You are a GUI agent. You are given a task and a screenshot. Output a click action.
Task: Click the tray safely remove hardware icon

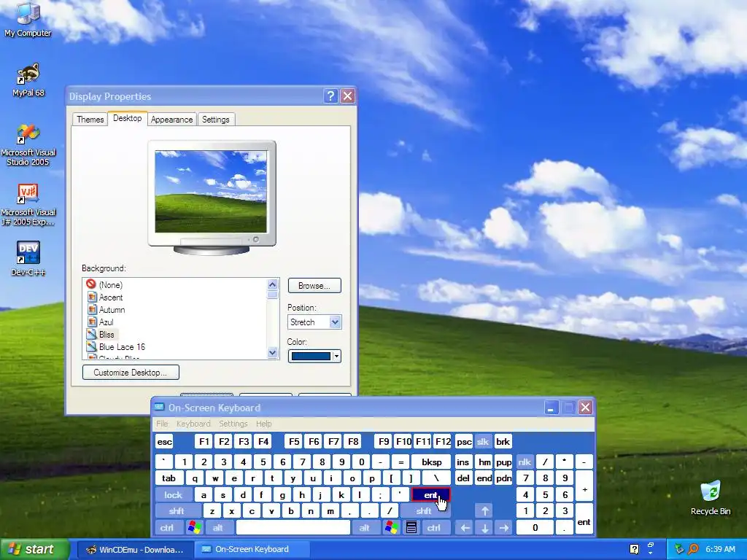pos(679,549)
